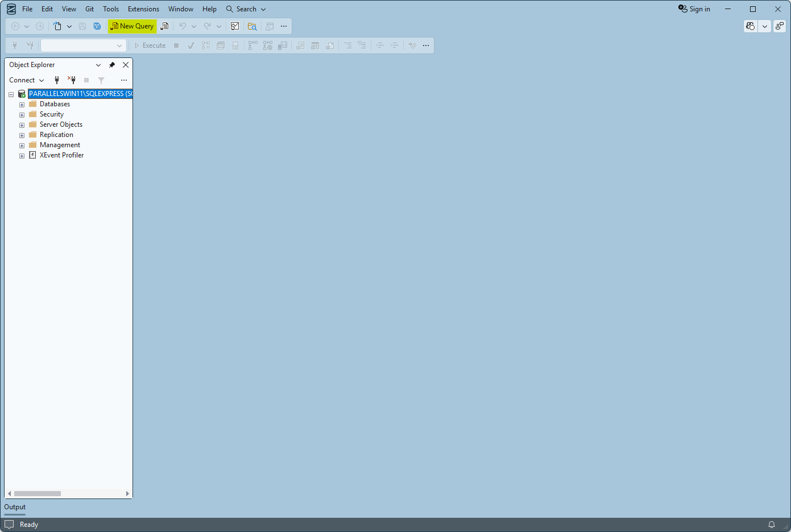Open the Activity Monitor icon
Screen dimensions: 791x532
235,26
